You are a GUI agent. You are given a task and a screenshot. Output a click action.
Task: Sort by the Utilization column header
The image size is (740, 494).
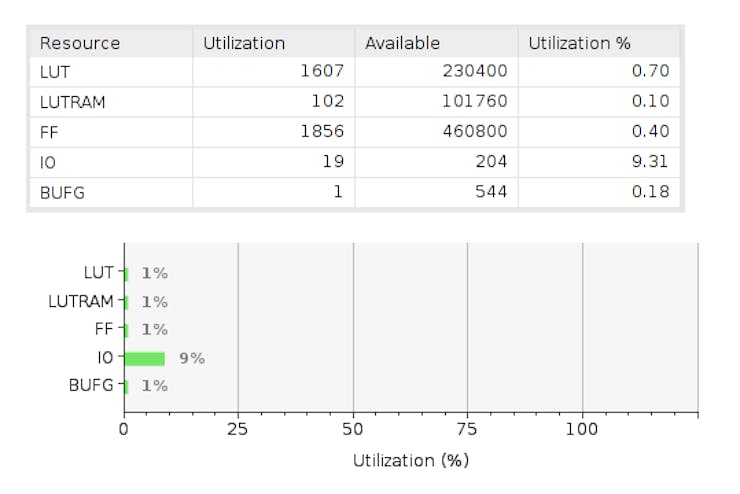(x=244, y=43)
